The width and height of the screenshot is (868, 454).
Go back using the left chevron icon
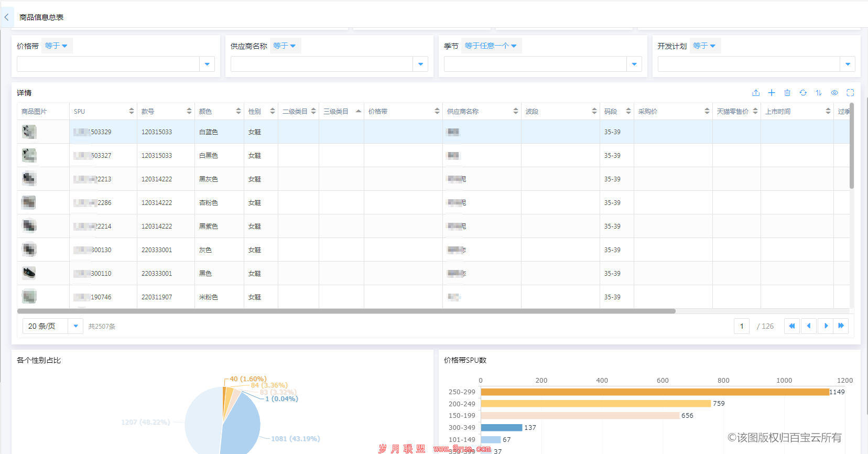6,17
